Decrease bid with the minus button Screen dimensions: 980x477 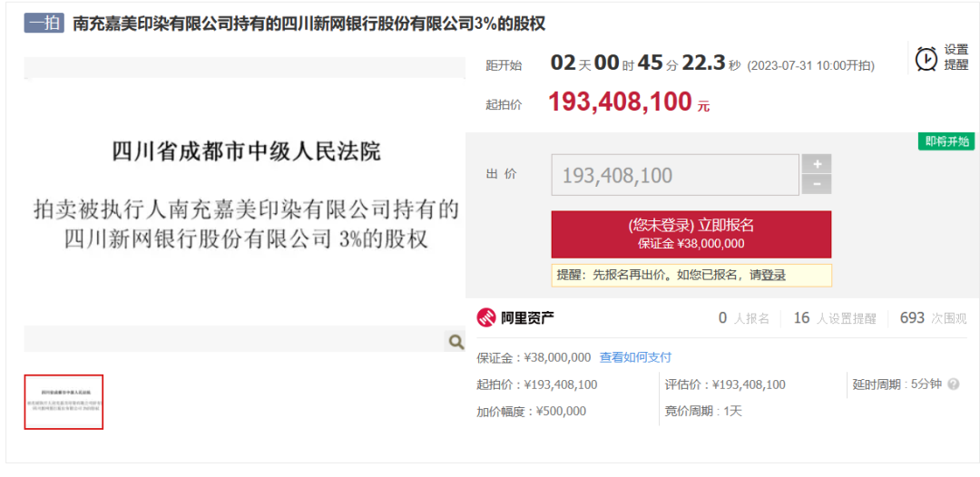point(817,184)
